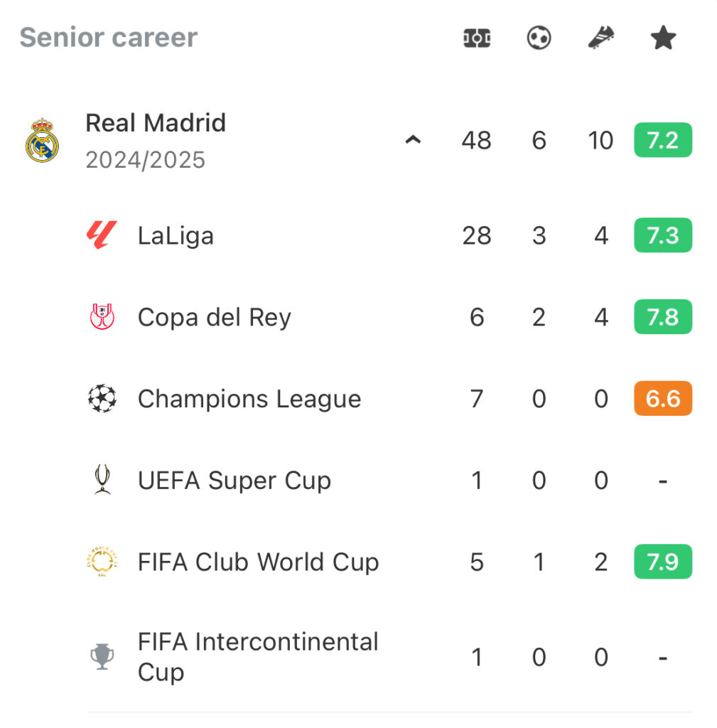The width and height of the screenshot is (717, 728).
Task: Click the 7.9 Club World Cup rating
Action: pyautogui.click(x=663, y=562)
